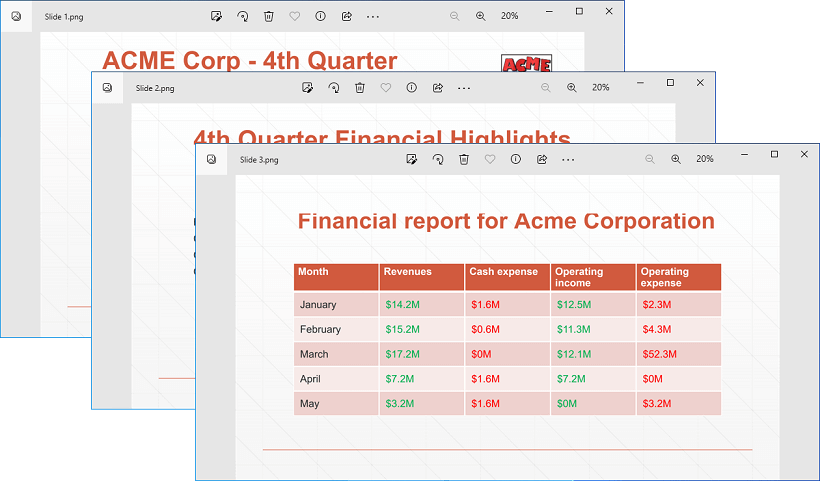Rotate the image in Slide 2.png window
This screenshot has height=481, width=820.
(333, 88)
